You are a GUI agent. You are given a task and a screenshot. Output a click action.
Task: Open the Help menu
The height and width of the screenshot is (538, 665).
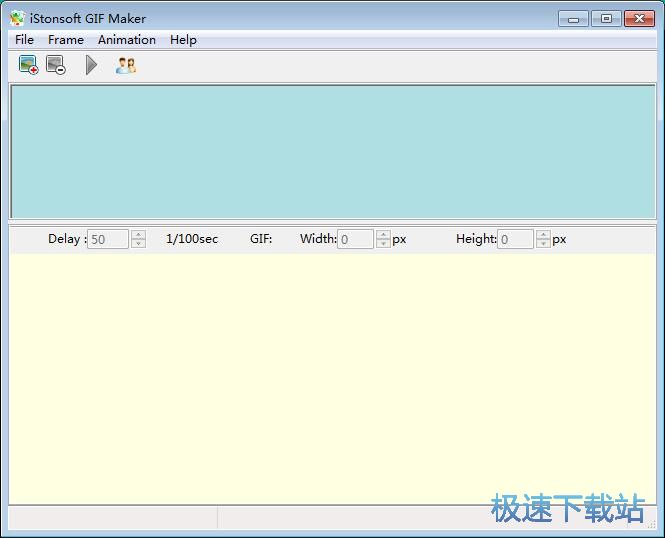183,40
